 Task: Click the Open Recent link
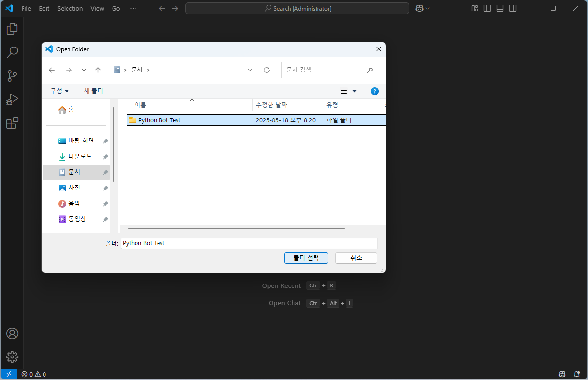tap(281, 286)
